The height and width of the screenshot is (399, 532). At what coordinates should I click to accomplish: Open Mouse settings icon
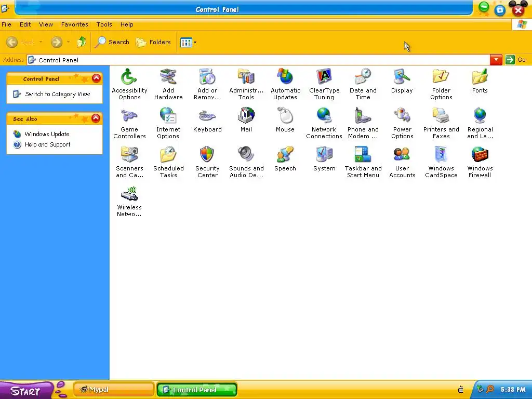285,120
